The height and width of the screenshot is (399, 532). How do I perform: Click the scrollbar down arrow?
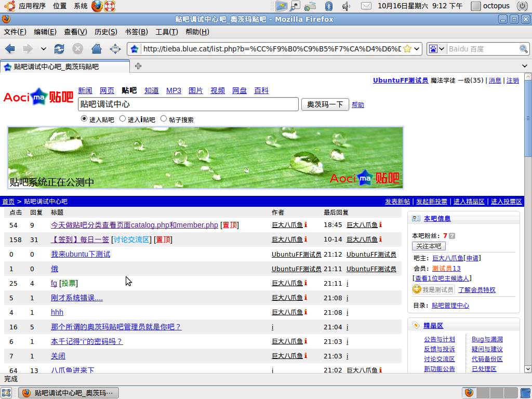(x=528, y=369)
